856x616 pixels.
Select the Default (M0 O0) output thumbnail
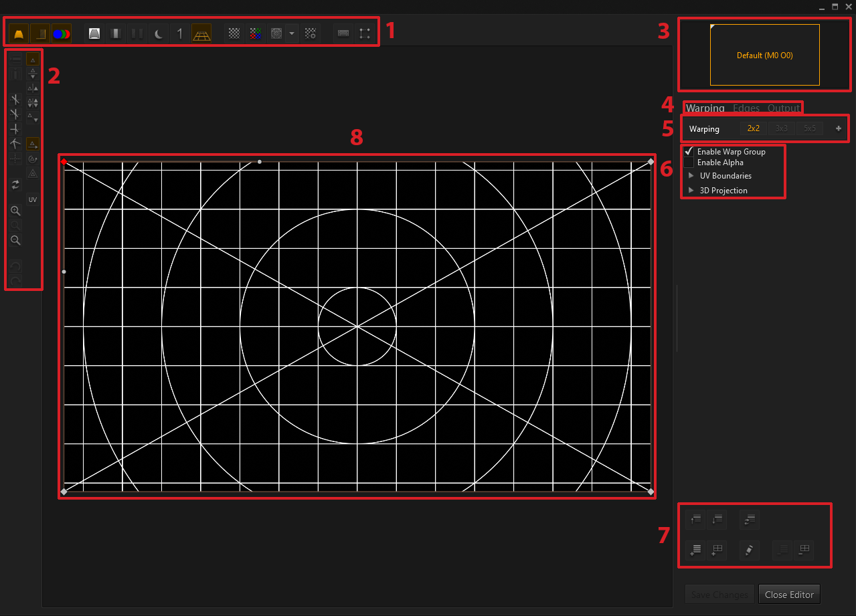tap(764, 56)
